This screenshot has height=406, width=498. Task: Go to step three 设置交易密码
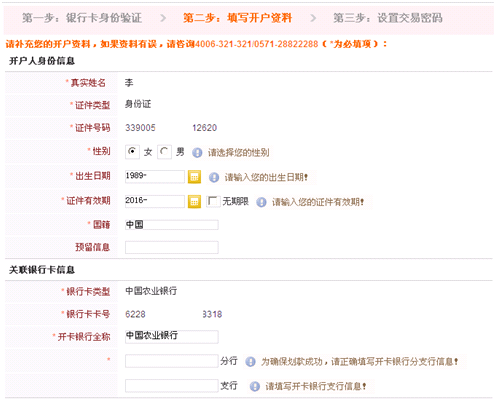click(388, 18)
